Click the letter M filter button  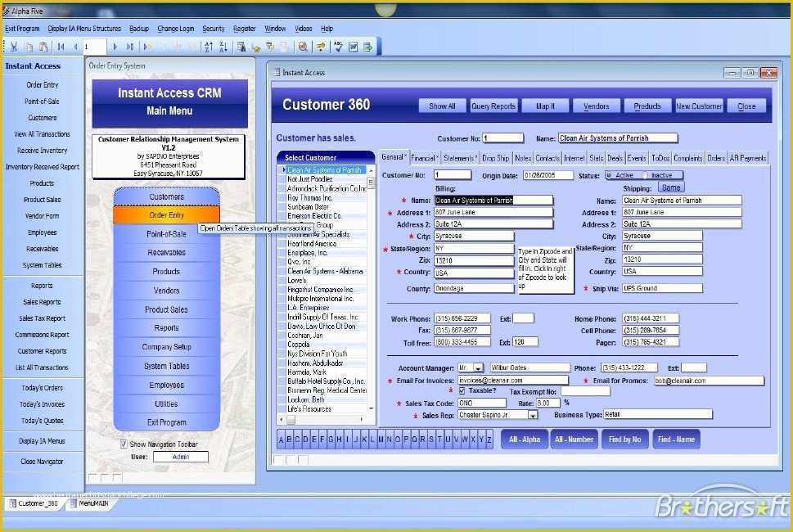381,440
